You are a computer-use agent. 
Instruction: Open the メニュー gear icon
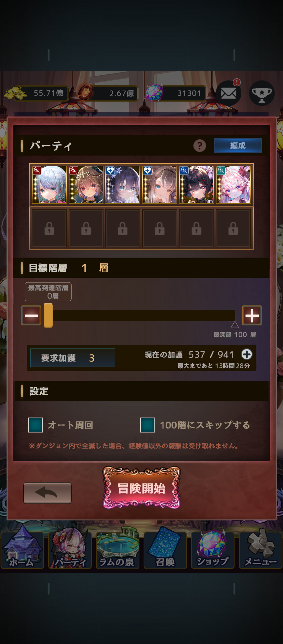(x=260, y=550)
